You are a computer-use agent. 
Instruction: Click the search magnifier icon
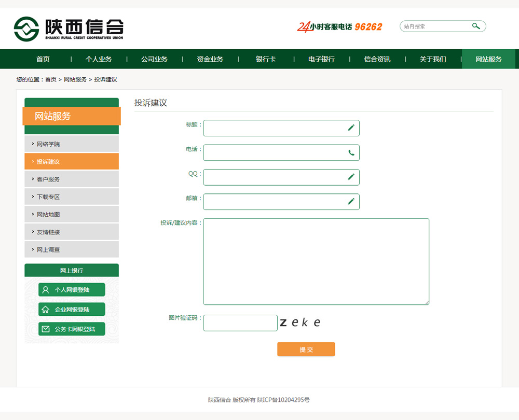coord(475,26)
